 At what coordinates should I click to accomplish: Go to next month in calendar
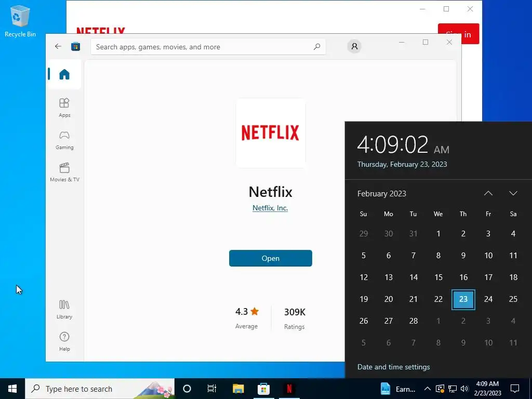coord(513,193)
